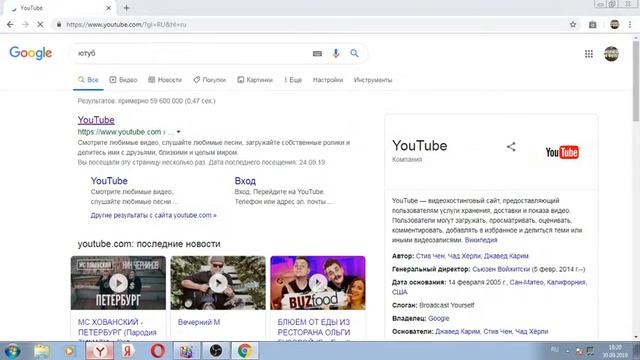Open БЛЮЁМ ОТ ЕДЫ news title
640x360 pixels.
pyautogui.click(x=314, y=327)
